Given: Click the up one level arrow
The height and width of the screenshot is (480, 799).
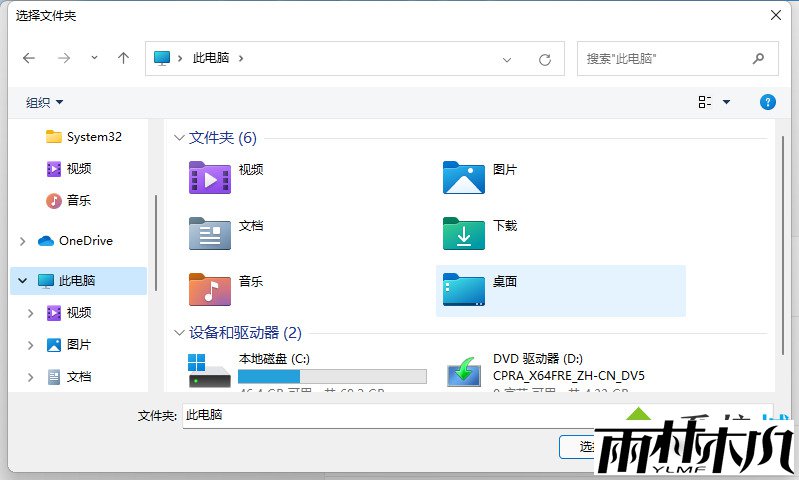Looking at the screenshot, I should [123, 58].
